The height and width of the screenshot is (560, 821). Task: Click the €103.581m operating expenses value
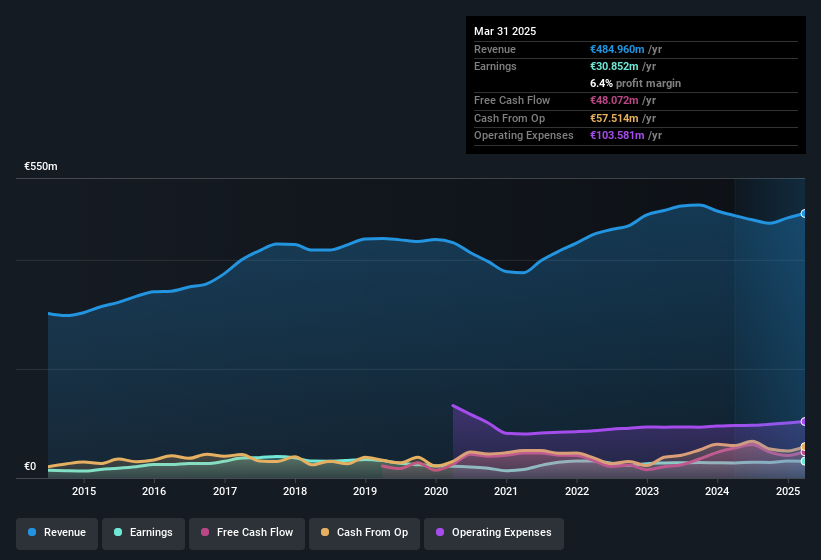click(617, 135)
